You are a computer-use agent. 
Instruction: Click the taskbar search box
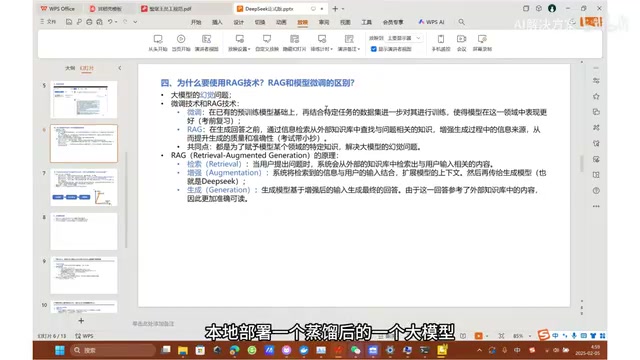click(x=112, y=350)
